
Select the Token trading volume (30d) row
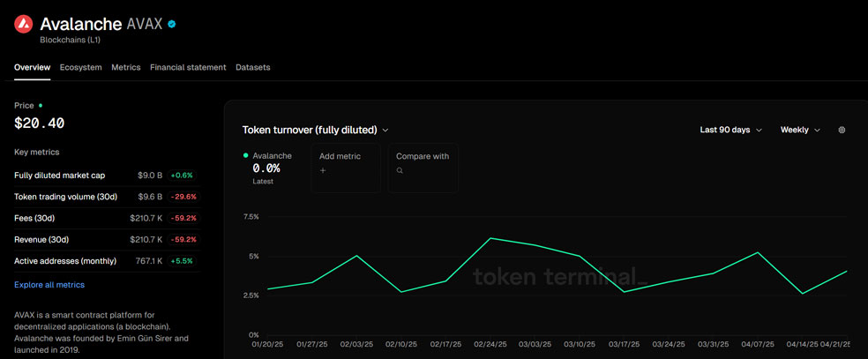106,197
